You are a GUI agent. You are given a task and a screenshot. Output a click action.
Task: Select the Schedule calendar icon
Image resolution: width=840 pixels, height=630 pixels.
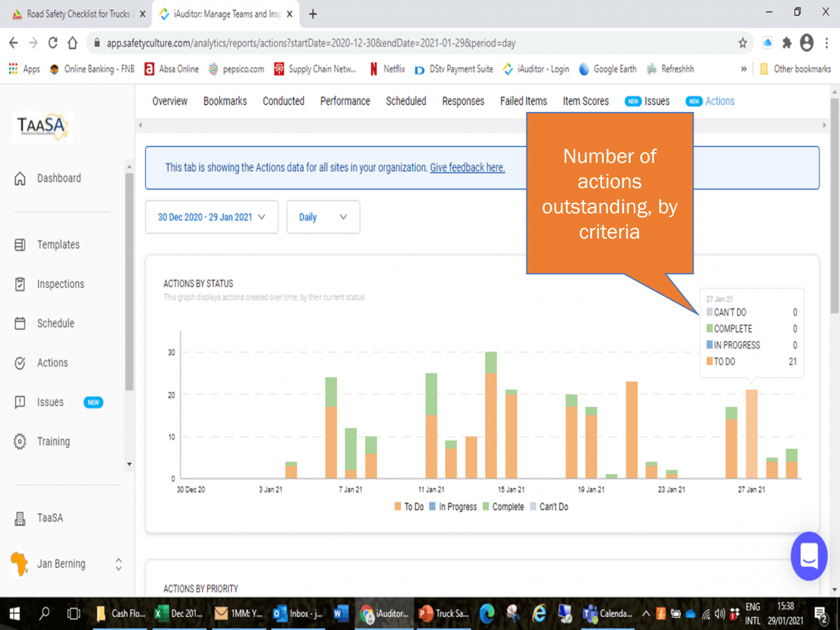click(20, 323)
